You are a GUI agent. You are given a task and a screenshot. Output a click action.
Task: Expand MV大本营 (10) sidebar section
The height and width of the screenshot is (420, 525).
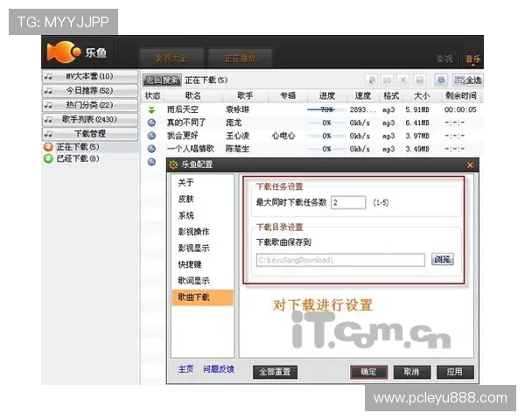coord(90,76)
